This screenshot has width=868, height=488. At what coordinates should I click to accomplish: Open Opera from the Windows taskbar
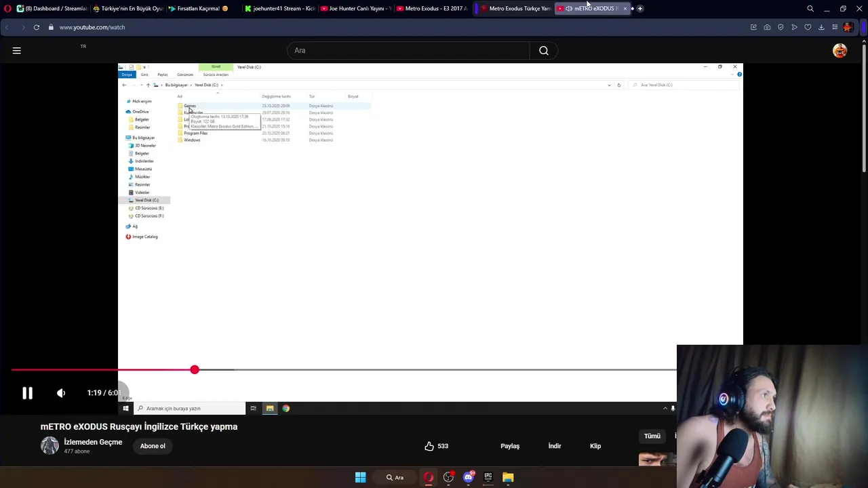point(429,477)
